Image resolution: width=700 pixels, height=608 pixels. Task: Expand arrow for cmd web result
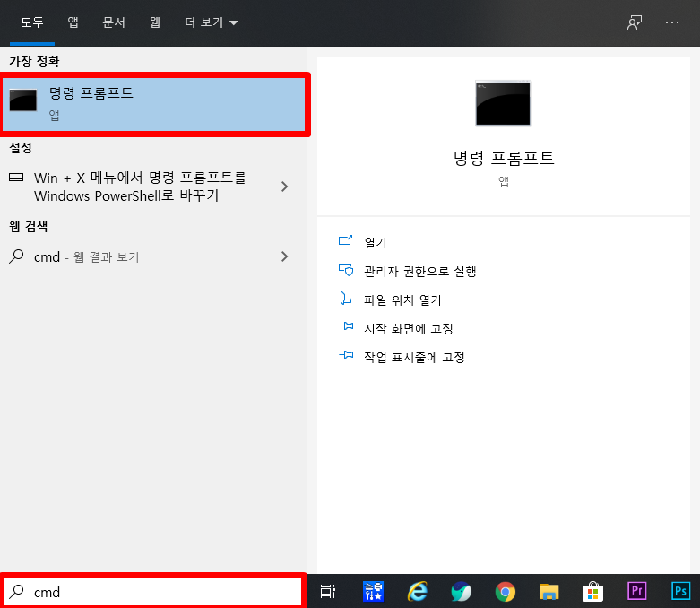(x=284, y=256)
